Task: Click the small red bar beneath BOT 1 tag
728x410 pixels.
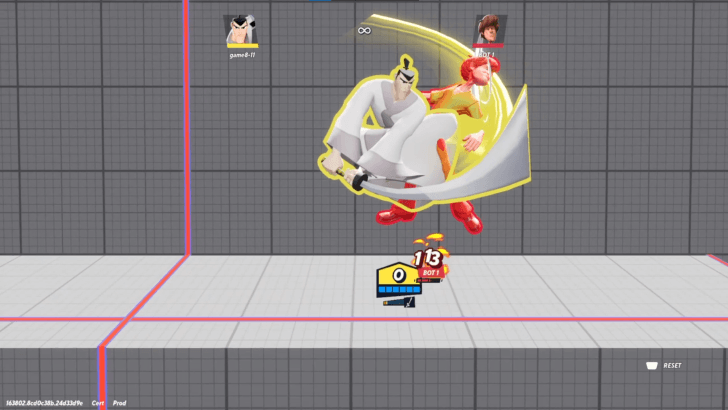Action: (429, 281)
